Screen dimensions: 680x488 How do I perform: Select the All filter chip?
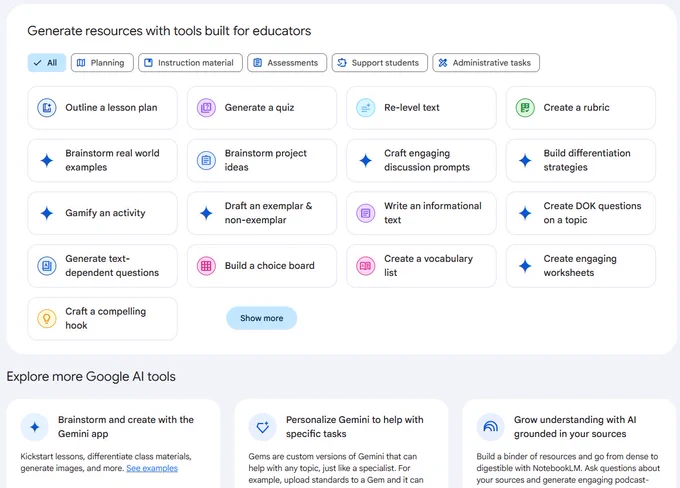point(47,63)
